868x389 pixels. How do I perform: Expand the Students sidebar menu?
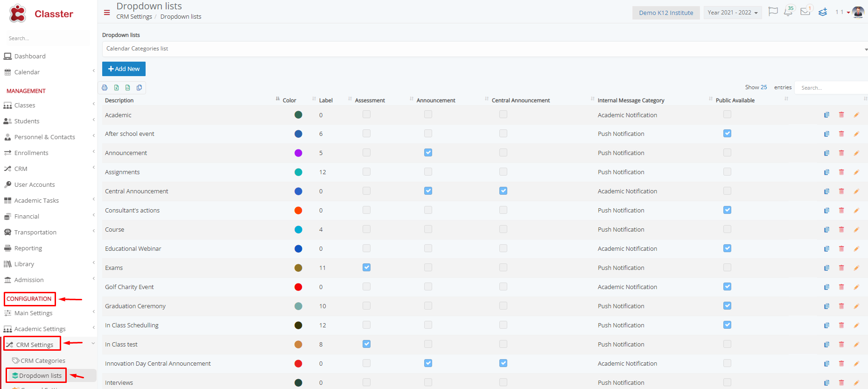[x=49, y=121]
